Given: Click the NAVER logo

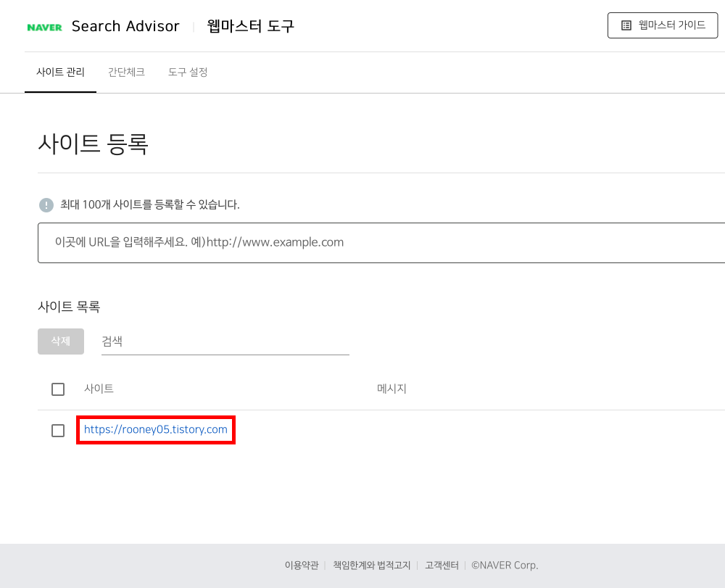Looking at the screenshot, I should [x=44, y=28].
